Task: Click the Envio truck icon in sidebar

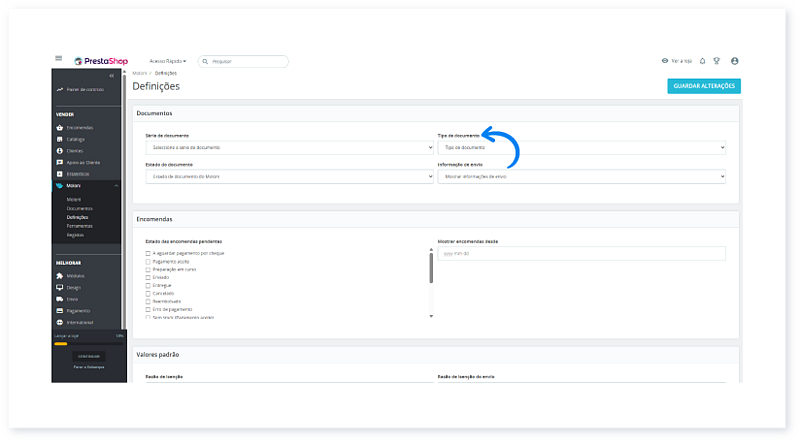Action: 60,299
